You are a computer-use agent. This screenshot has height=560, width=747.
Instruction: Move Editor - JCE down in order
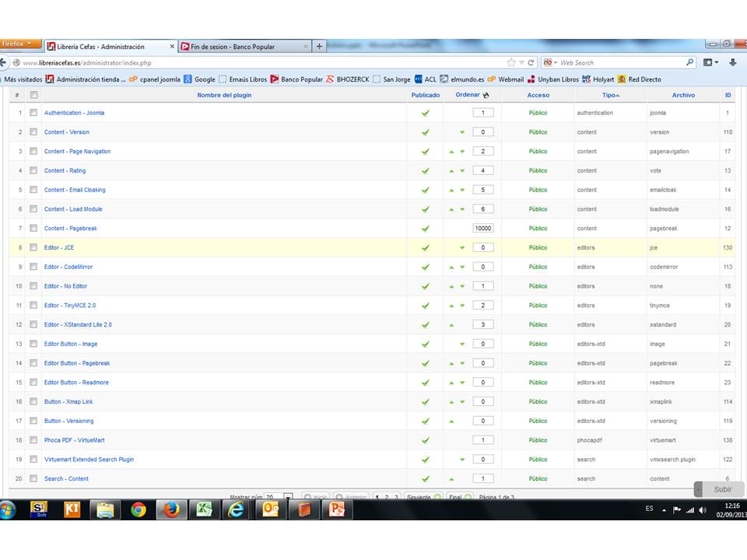coord(462,247)
